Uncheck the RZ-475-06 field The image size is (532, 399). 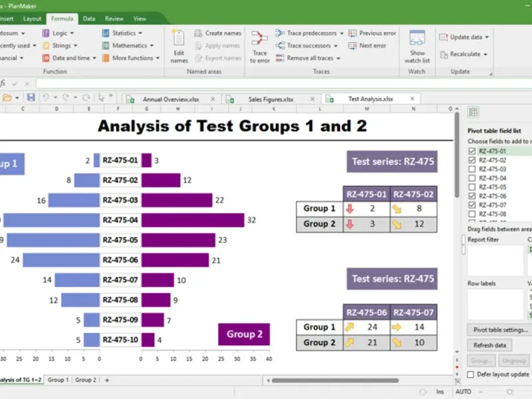pyautogui.click(x=471, y=196)
